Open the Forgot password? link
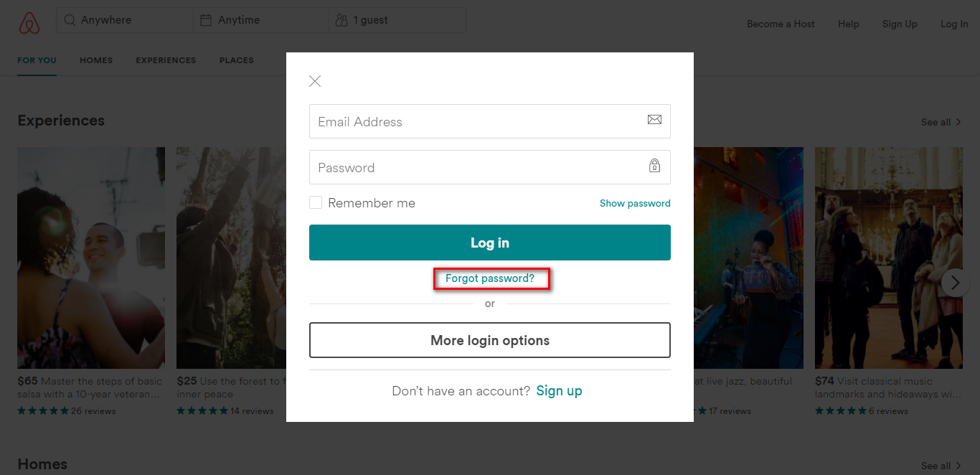Viewport: 980px width, 475px height. pos(490,278)
